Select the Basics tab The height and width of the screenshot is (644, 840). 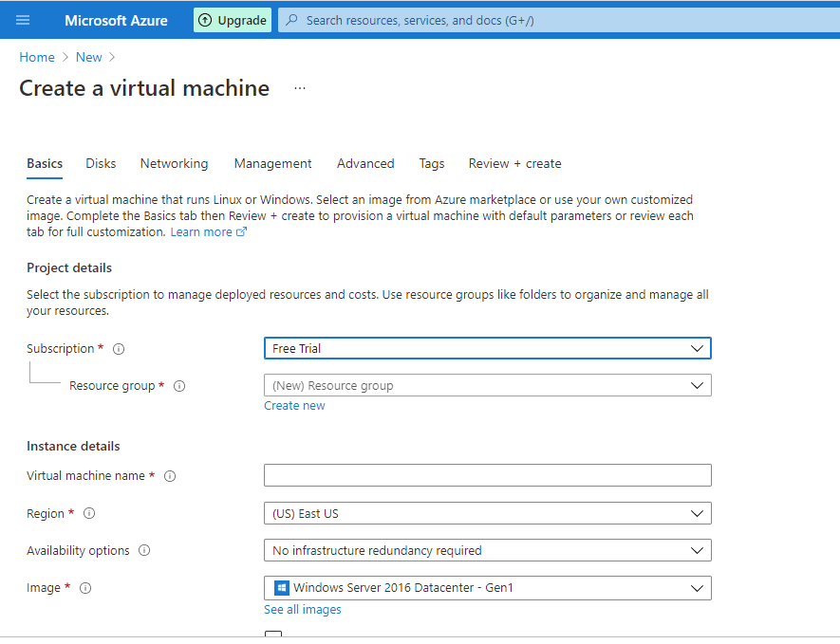click(x=45, y=163)
